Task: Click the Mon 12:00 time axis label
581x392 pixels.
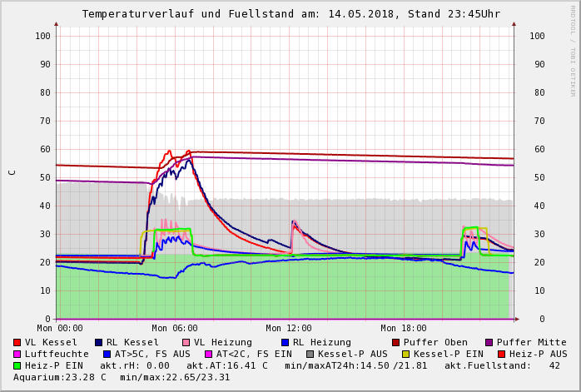Action: coord(289,329)
